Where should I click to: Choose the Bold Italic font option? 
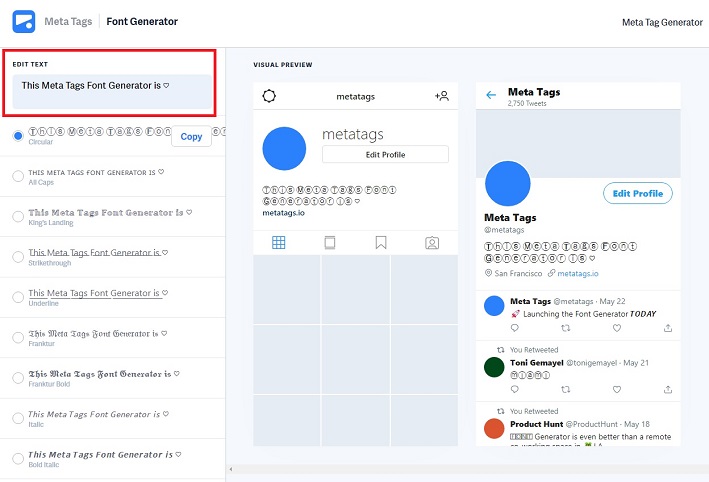click(18, 458)
